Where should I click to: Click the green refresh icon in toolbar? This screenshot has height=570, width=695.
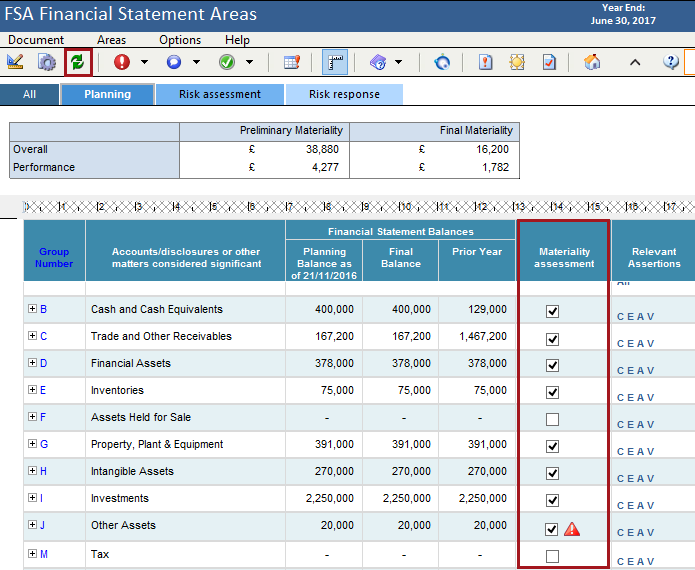click(x=77, y=62)
